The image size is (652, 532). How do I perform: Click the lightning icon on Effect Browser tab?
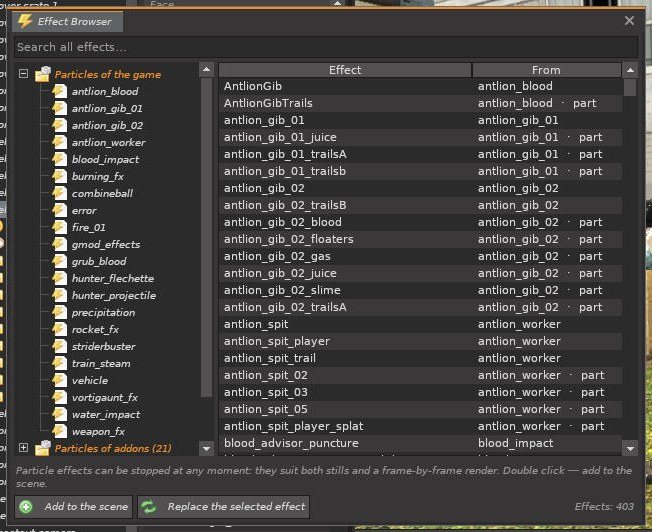tap(25, 21)
